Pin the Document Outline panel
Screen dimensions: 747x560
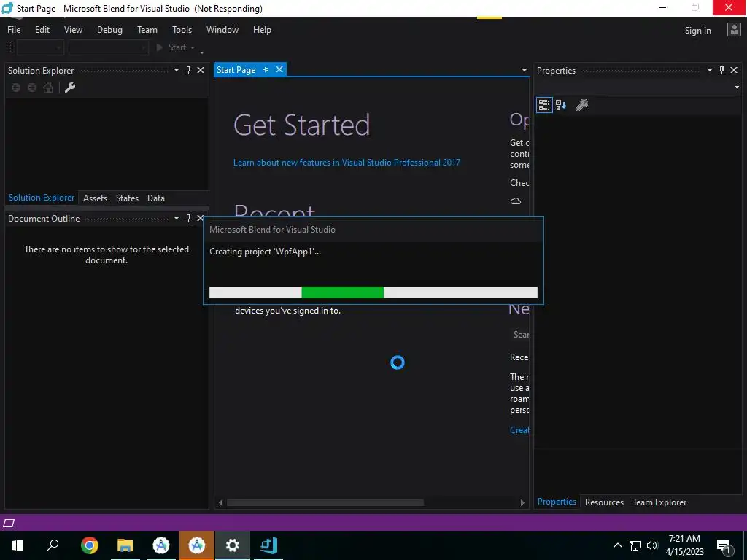(188, 218)
